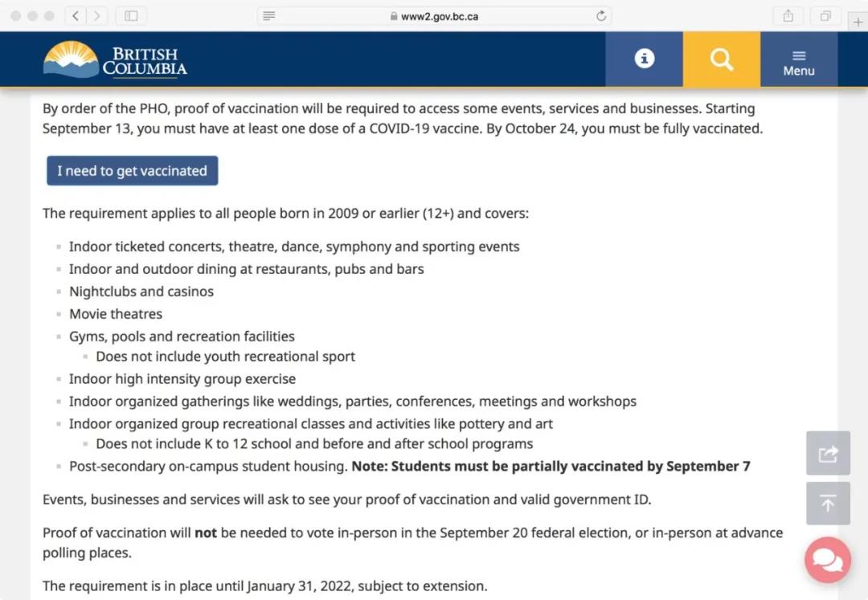Open the search on the BC government site
This screenshot has width=868, height=600.
tap(721, 59)
